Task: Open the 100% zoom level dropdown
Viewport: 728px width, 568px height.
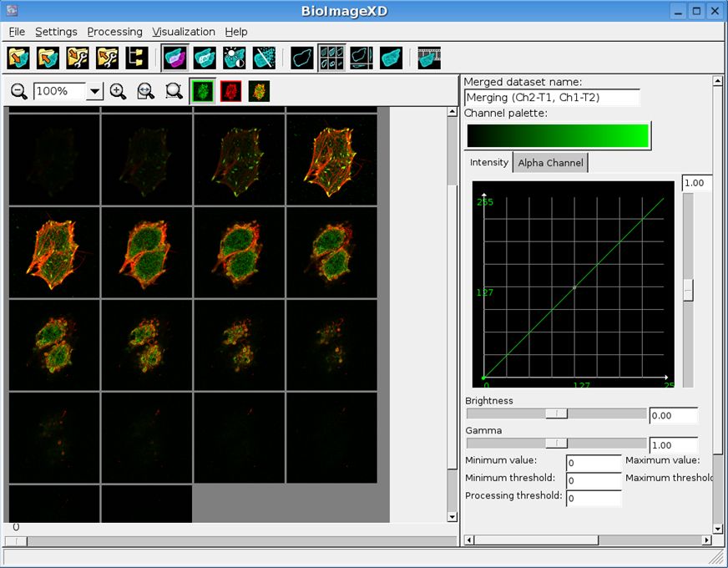Action: (x=94, y=92)
